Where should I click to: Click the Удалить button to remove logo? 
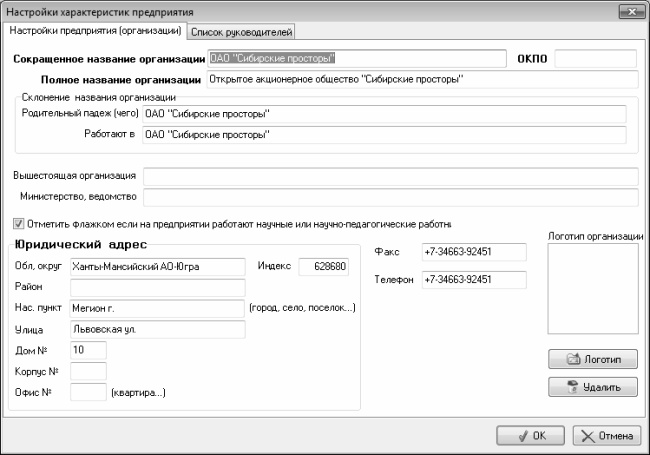click(x=592, y=386)
